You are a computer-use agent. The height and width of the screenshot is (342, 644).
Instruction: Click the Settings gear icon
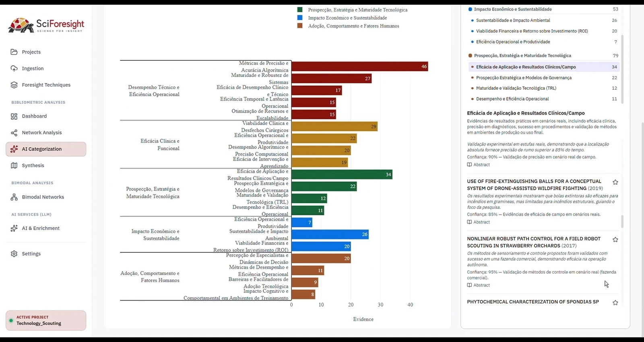pyautogui.click(x=14, y=254)
